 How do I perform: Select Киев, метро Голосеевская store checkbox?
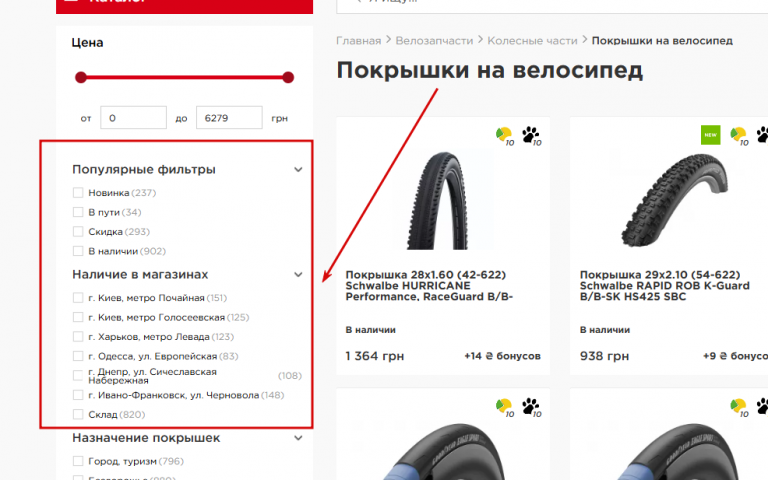pyautogui.click(x=78, y=317)
